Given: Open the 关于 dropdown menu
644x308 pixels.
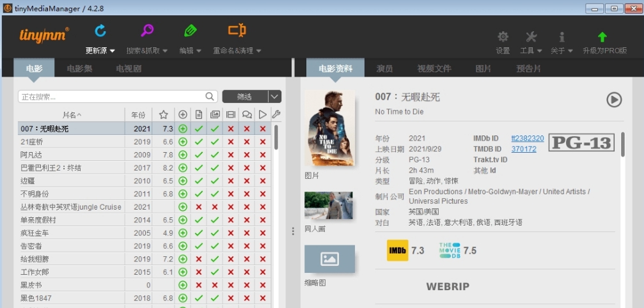Looking at the screenshot, I should point(570,51).
